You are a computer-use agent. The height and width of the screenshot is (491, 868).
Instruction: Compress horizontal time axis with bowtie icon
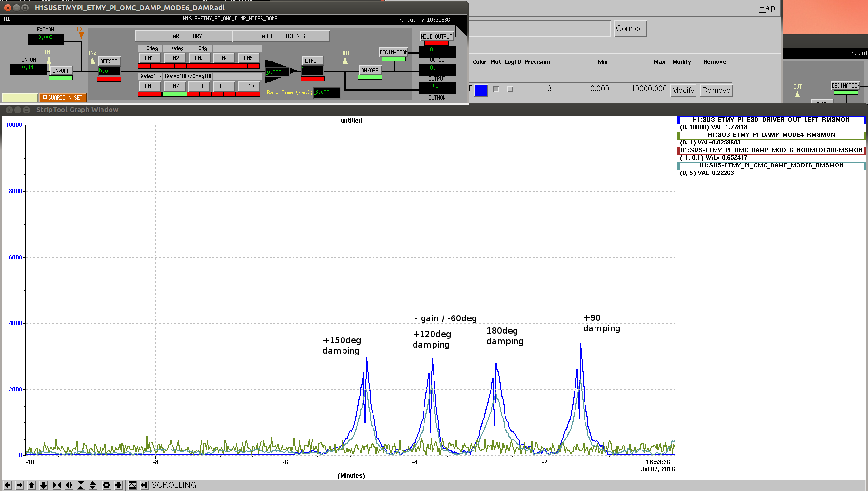[x=57, y=485]
